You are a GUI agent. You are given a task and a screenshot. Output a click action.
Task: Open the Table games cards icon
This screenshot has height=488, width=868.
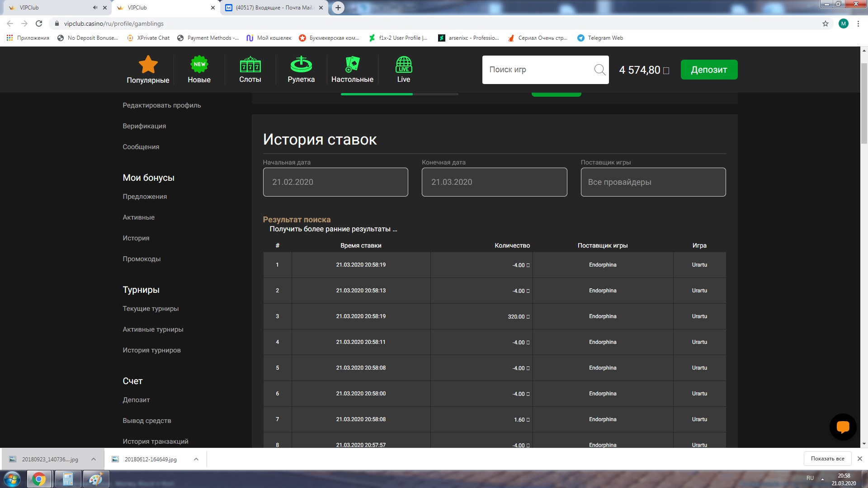tap(352, 64)
